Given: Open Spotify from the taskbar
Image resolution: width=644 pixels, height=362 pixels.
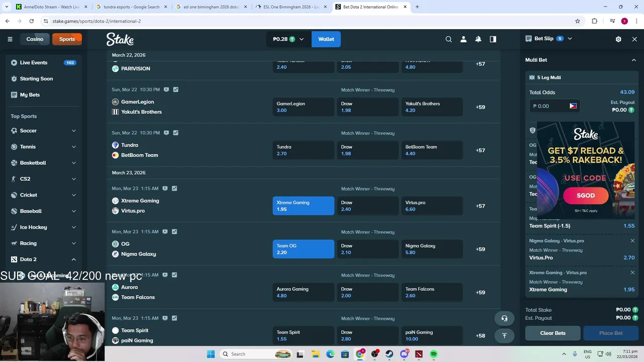Looking at the screenshot, I should coord(434,354).
